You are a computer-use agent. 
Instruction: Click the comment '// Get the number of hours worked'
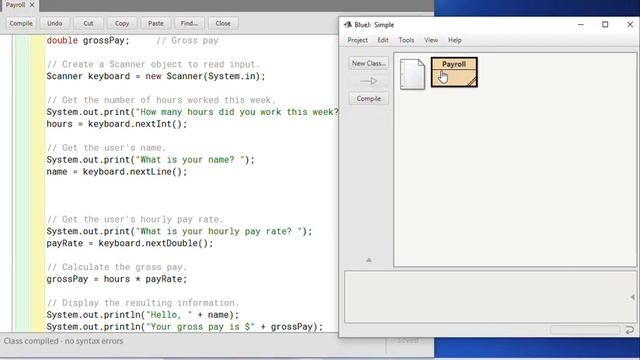[161, 100]
